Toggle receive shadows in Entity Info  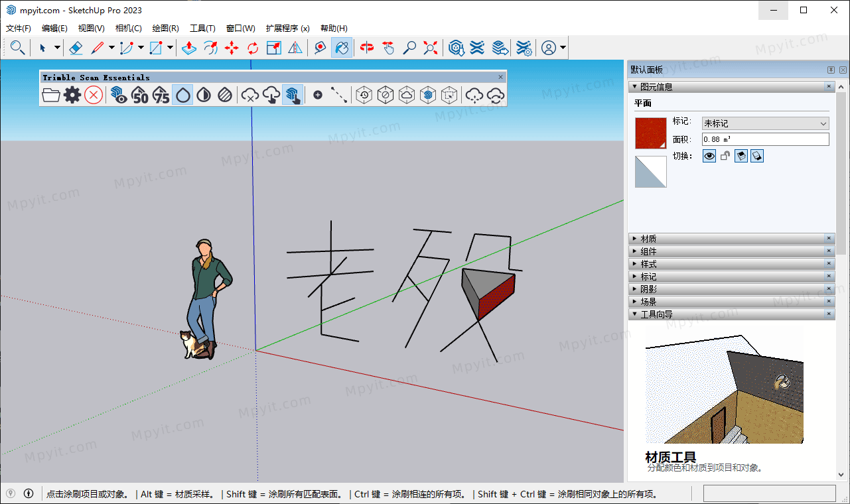pos(741,156)
